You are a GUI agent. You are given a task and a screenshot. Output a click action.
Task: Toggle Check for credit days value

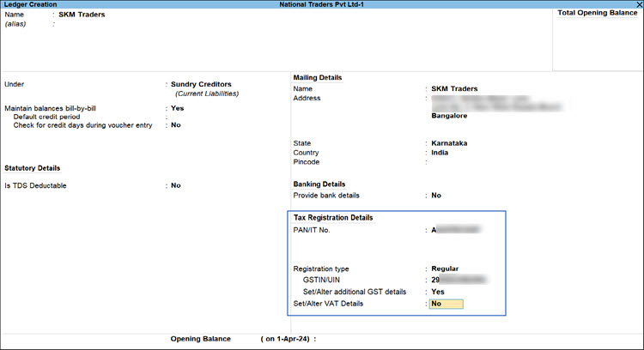click(175, 125)
